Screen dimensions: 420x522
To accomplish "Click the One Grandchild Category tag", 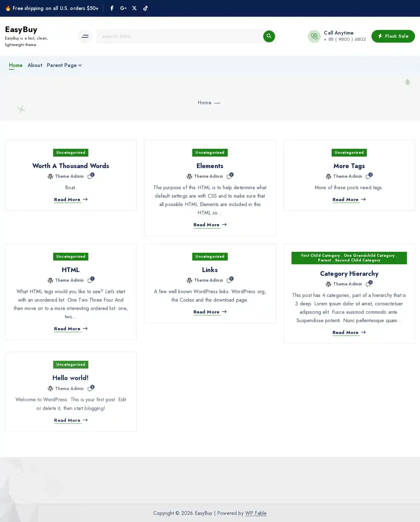I will [x=369, y=256].
